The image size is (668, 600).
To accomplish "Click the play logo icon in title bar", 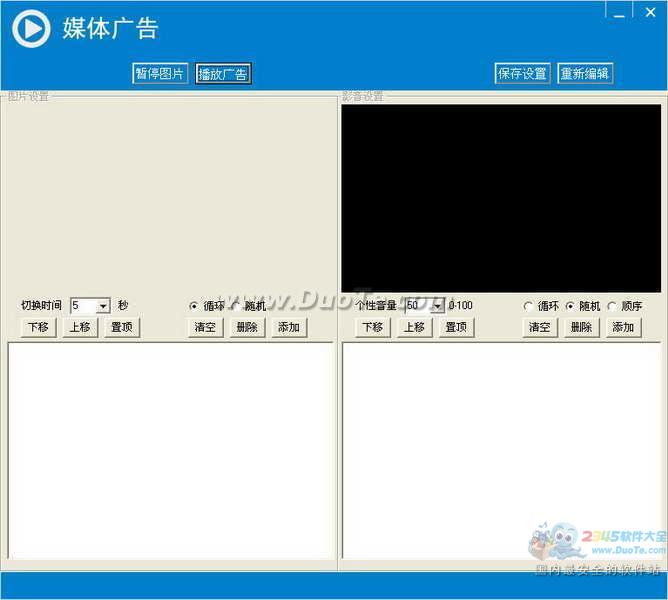I will pos(31,29).
